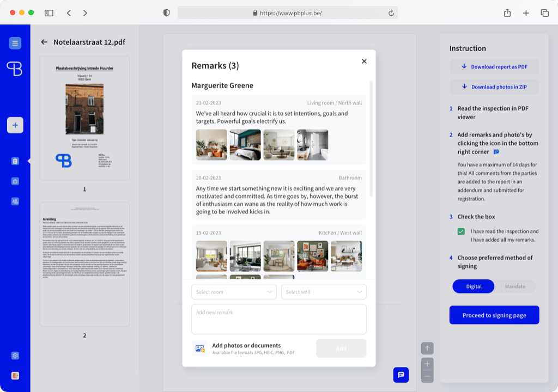
Task: Open fourth photo in Living room remark
Action: pyautogui.click(x=312, y=145)
